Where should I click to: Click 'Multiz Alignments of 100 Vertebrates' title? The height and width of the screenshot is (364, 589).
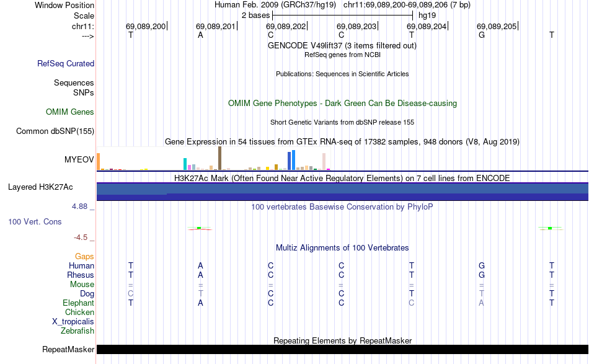click(342, 248)
